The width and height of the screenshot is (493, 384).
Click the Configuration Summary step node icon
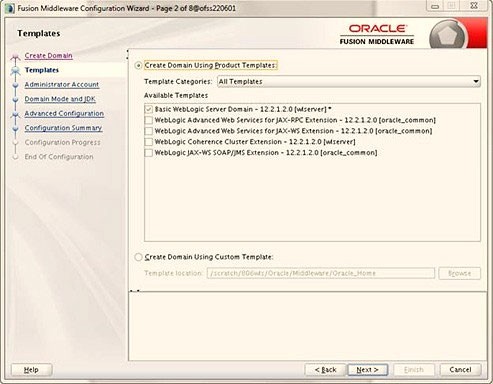coord(15,128)
